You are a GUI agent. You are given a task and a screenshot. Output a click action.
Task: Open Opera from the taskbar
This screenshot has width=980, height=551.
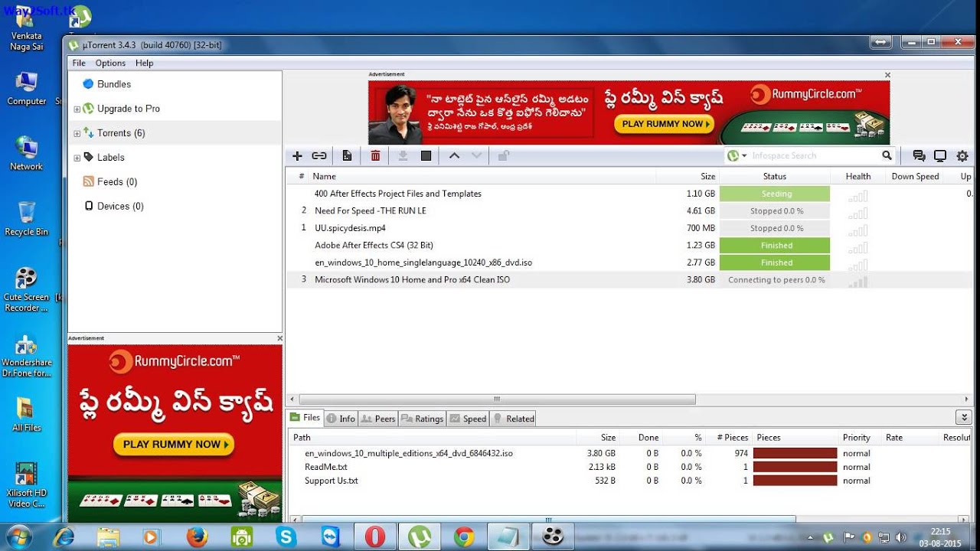point(375,537)
